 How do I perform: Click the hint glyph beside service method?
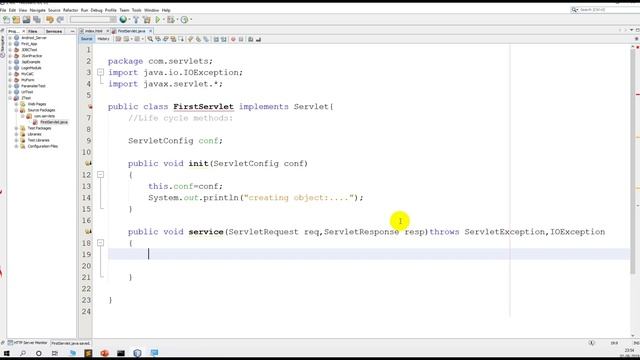coord(88,231)
